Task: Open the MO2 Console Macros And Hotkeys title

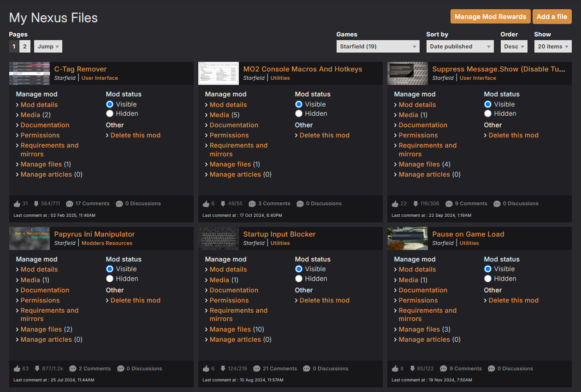Action: (x=302, y=69)
